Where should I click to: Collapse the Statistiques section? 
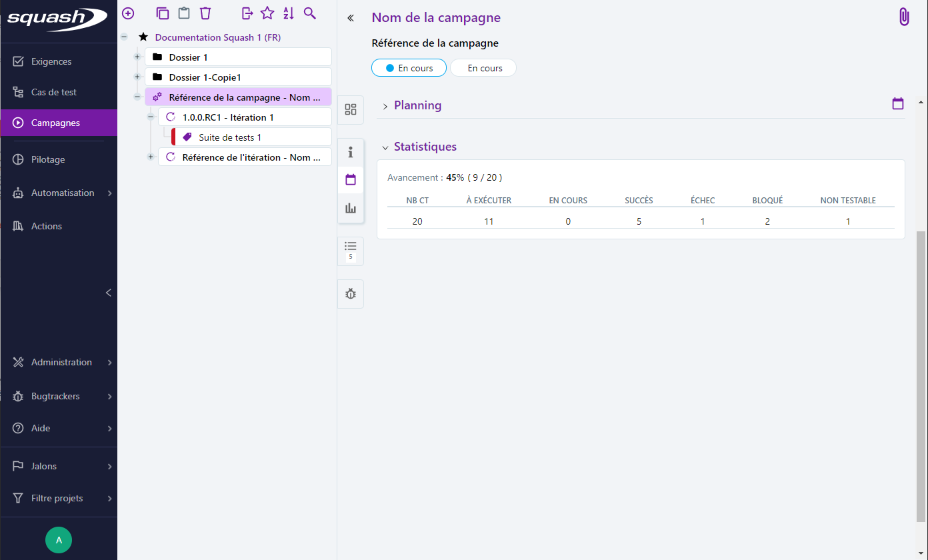point(385,147)
